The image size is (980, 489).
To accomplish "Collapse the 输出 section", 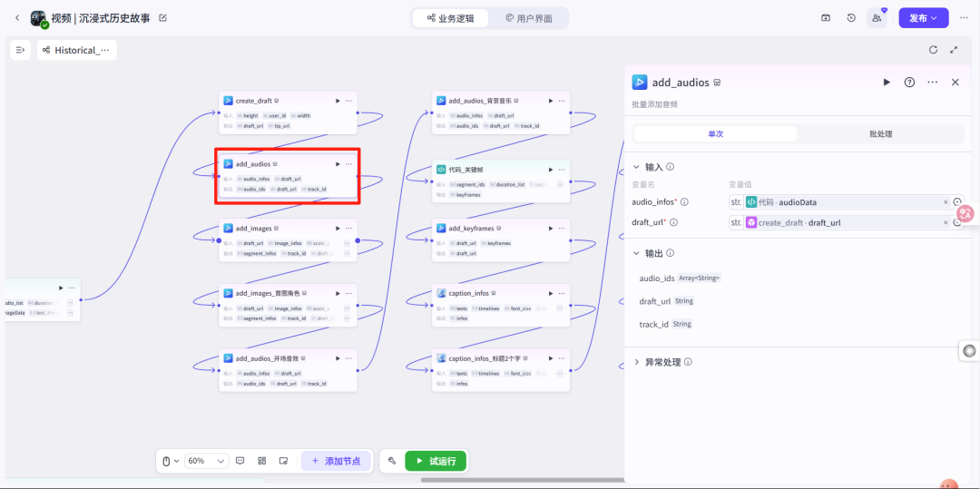I will [636, 253].
